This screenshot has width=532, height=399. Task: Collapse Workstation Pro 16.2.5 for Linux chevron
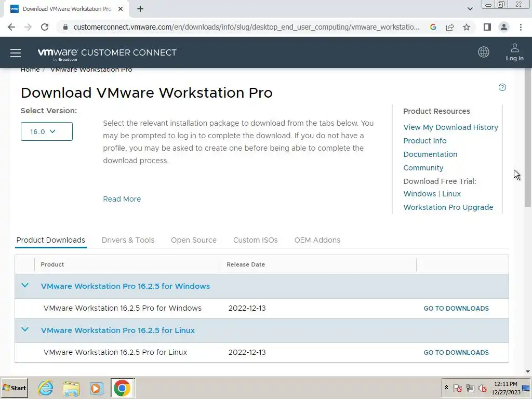point(25,330)
